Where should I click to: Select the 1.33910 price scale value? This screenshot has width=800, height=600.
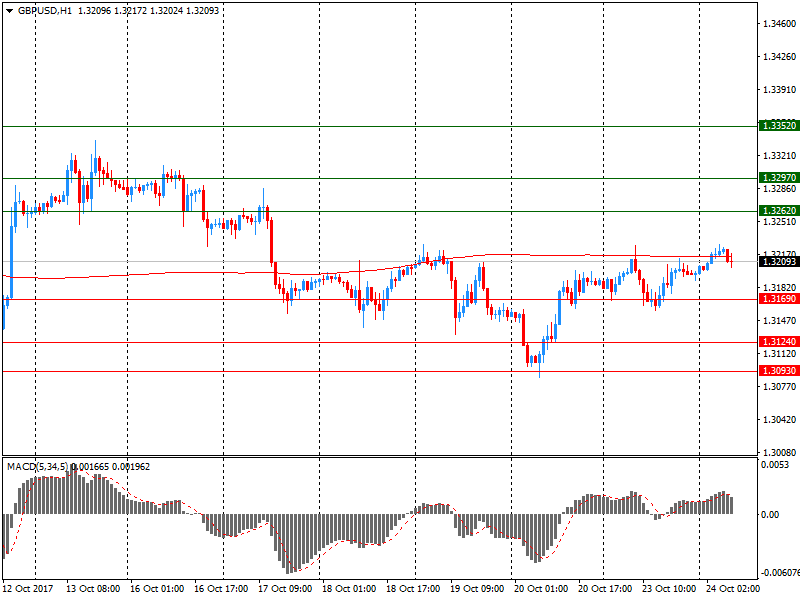(x=779, y=90)
